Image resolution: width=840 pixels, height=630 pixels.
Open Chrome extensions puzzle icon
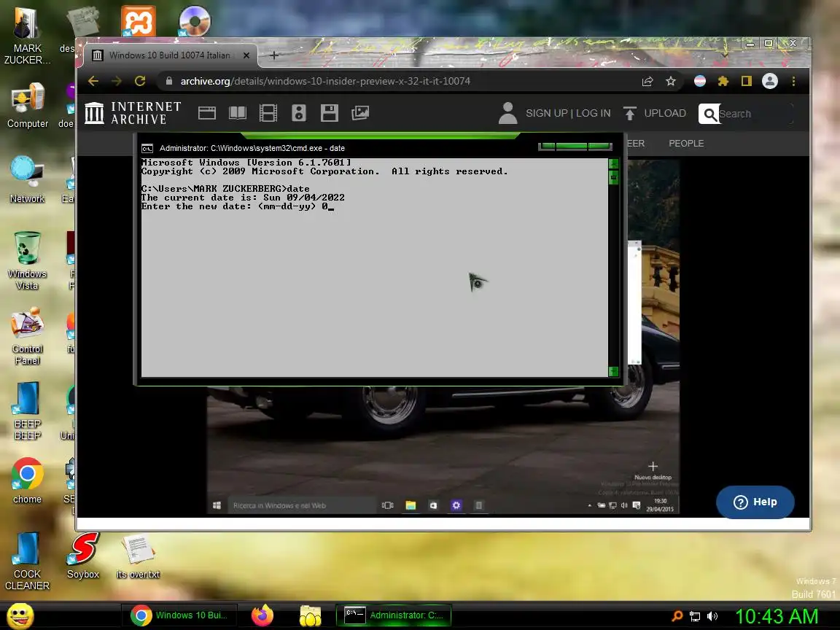pos(723,81)
